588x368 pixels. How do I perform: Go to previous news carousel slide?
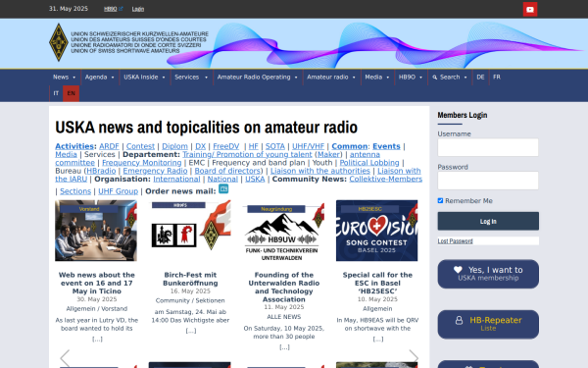(65, 358)
